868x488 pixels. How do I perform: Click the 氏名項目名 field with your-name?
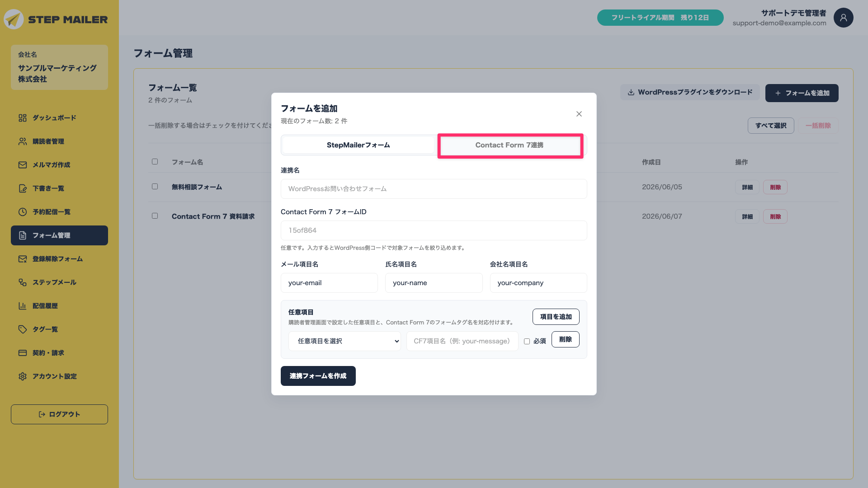[x=434, y=283]
